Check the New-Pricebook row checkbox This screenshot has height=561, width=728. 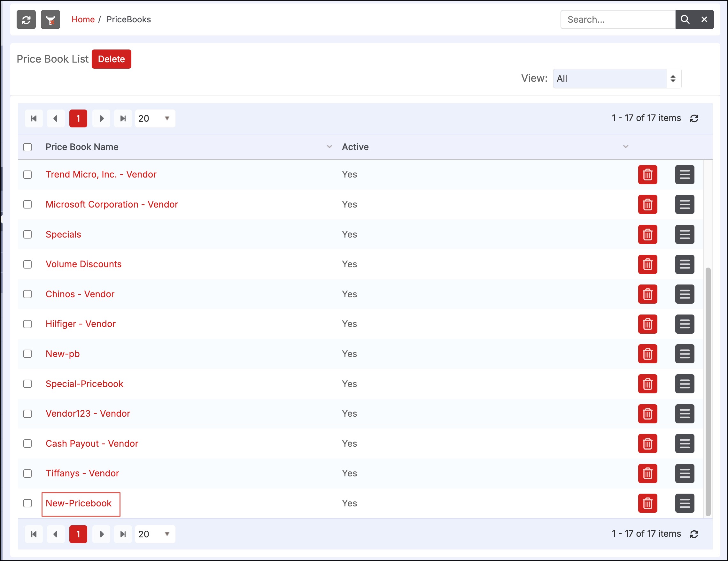(28, 504)
